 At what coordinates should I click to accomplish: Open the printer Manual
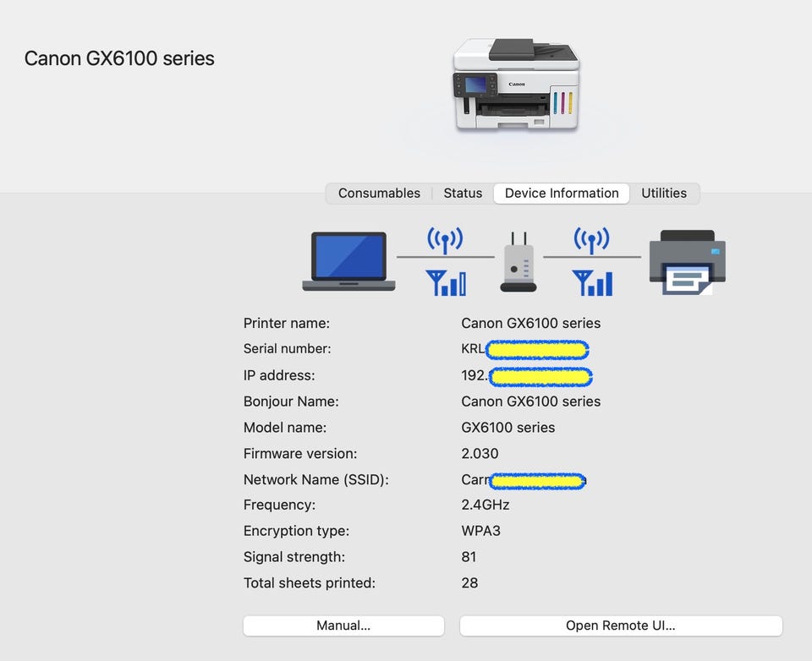pos(344,625)
